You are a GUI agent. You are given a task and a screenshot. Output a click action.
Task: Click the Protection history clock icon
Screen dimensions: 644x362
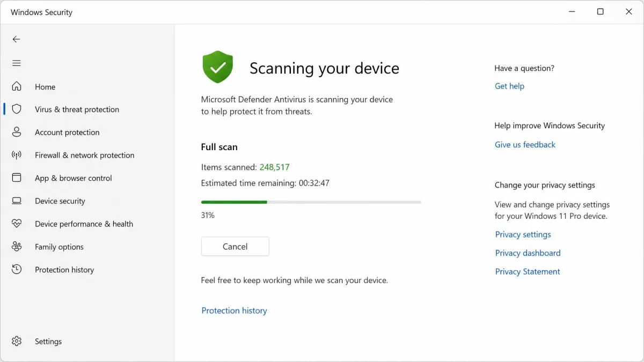pyautogui.click(x=17, y=270)
